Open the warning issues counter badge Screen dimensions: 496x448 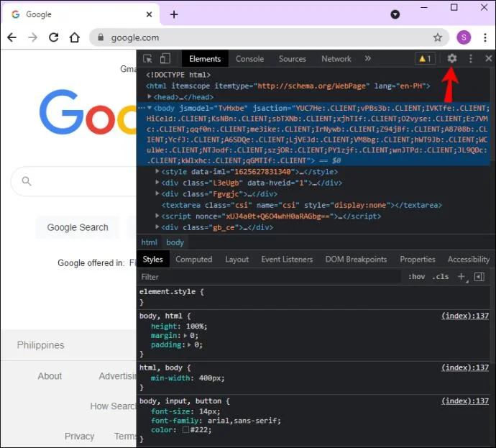[x=425, y=58]
